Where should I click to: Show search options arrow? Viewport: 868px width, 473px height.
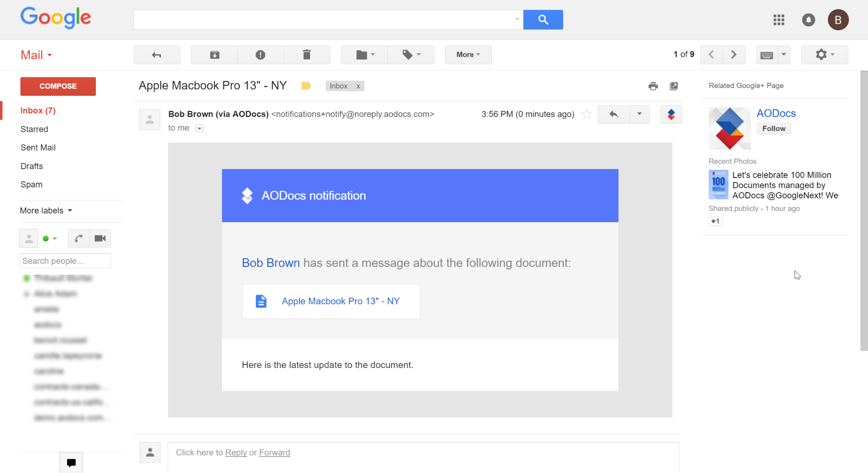517,20
